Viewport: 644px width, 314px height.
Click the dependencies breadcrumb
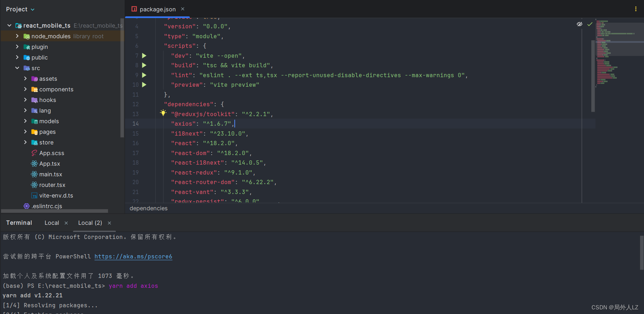point(148,208)
